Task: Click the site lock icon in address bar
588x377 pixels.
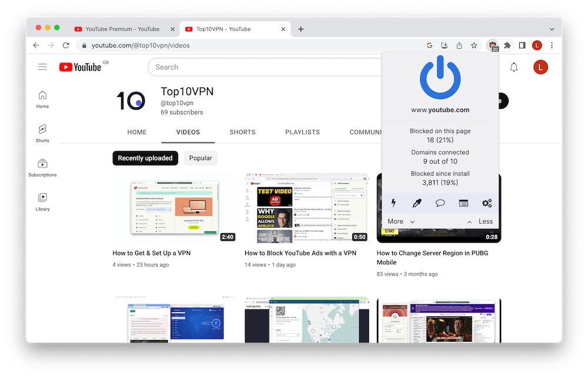Action: point(84,45)
